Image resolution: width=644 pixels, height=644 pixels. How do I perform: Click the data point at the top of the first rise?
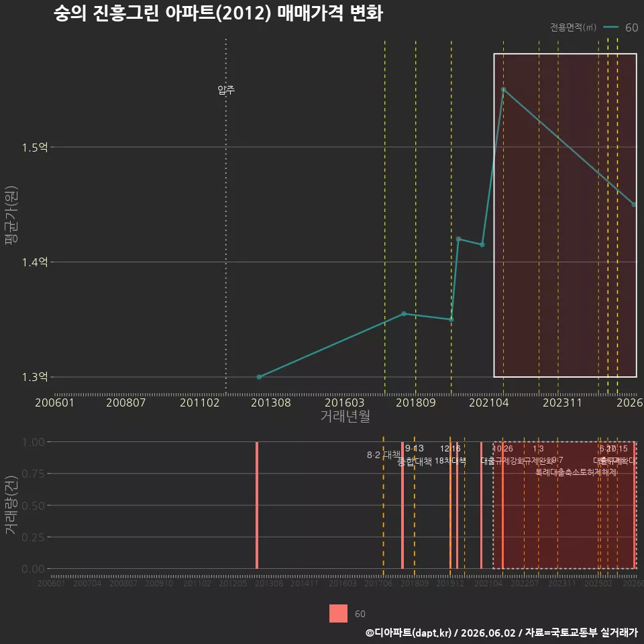click(x=404, y=313)
